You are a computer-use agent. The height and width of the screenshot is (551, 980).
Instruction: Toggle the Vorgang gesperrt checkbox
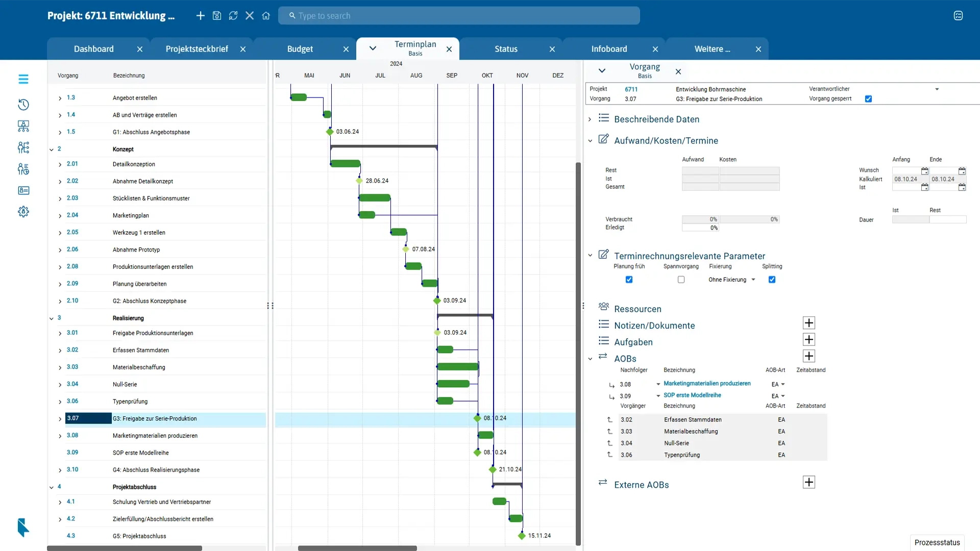pyautogui.click(x=868, y=99)
